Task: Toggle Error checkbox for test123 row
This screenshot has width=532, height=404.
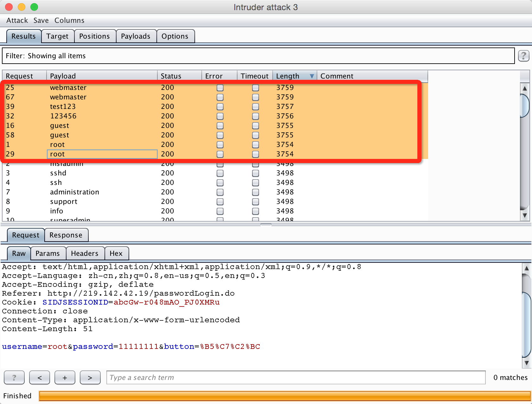Action: point(220,107)
